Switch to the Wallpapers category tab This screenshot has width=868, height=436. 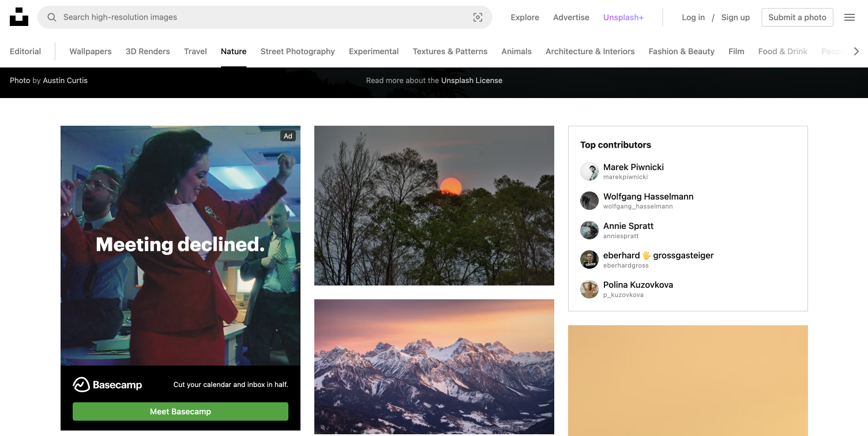90,51
